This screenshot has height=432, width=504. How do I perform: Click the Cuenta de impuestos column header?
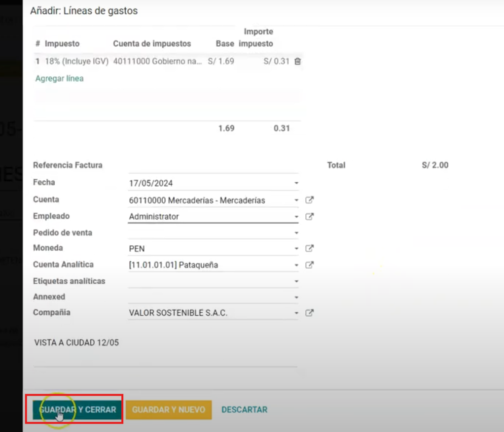coord(151,43)
